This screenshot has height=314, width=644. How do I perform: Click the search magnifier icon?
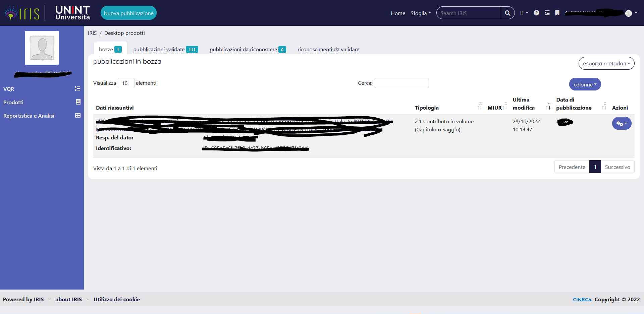click(x=507, y=13)
